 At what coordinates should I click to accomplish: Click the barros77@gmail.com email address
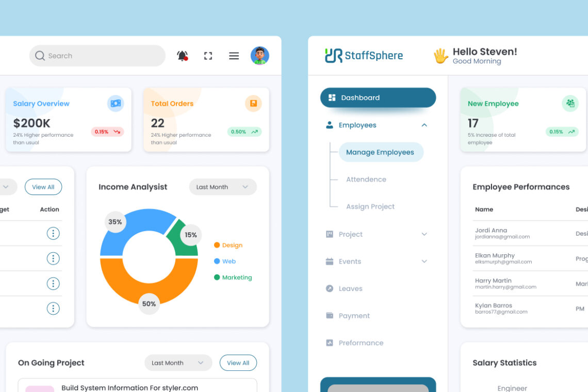pyautogui.click(x=501, y=312)
